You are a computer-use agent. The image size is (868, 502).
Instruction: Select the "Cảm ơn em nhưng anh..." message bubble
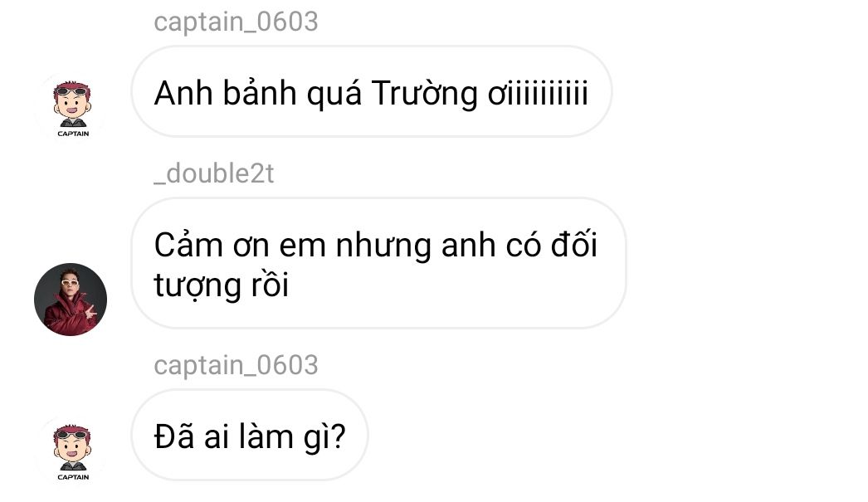(378, 264)
